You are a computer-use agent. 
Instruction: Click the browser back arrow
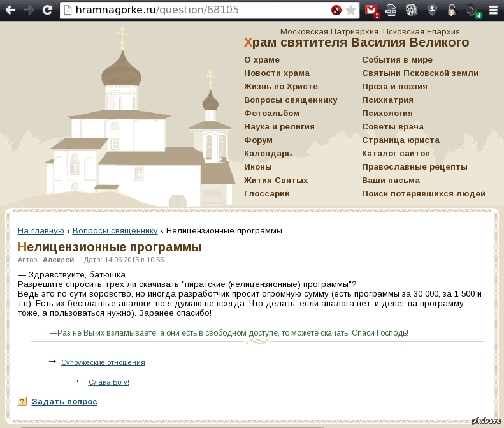point(11,10)
